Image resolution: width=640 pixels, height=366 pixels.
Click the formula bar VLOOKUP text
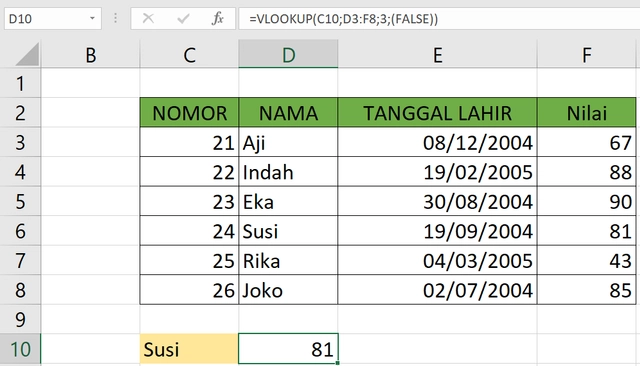pos(343,19)
